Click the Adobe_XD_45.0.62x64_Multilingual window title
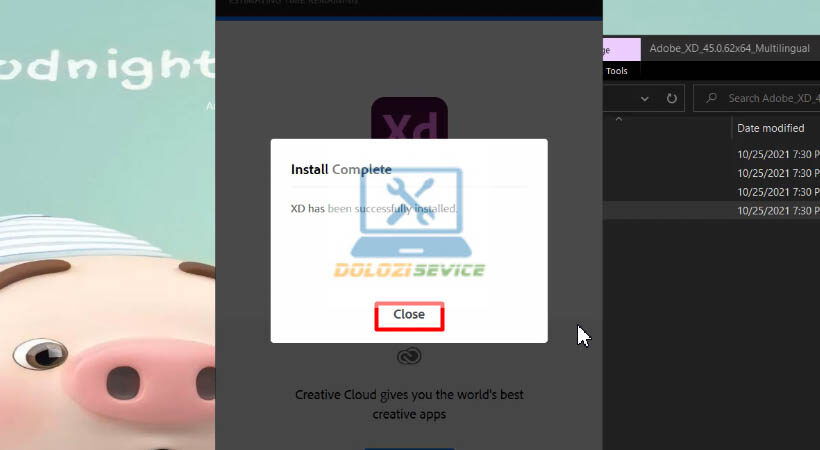 [x=730, y=48]
